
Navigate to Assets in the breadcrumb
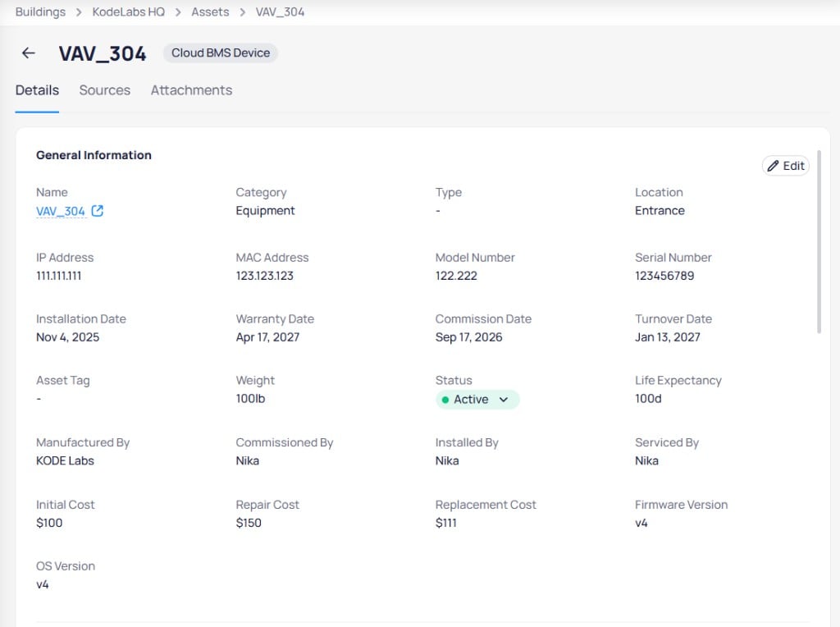pos(210,11)
